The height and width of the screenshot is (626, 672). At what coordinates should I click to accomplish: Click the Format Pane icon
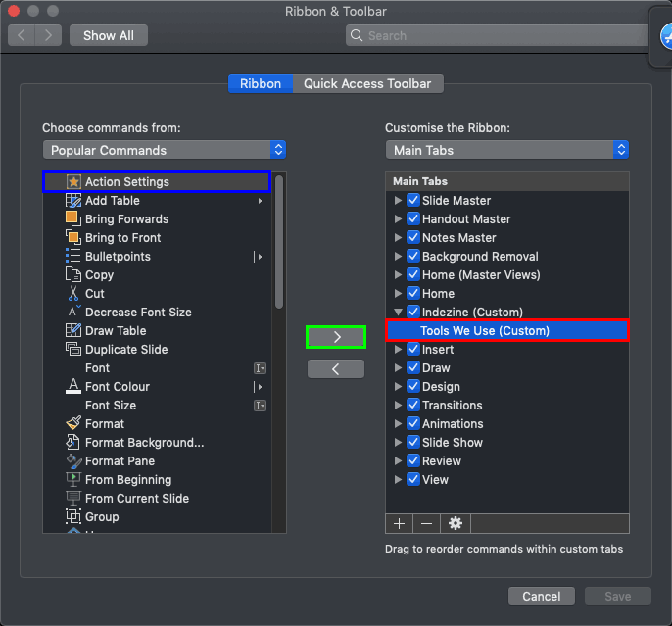tap(73, 460)
